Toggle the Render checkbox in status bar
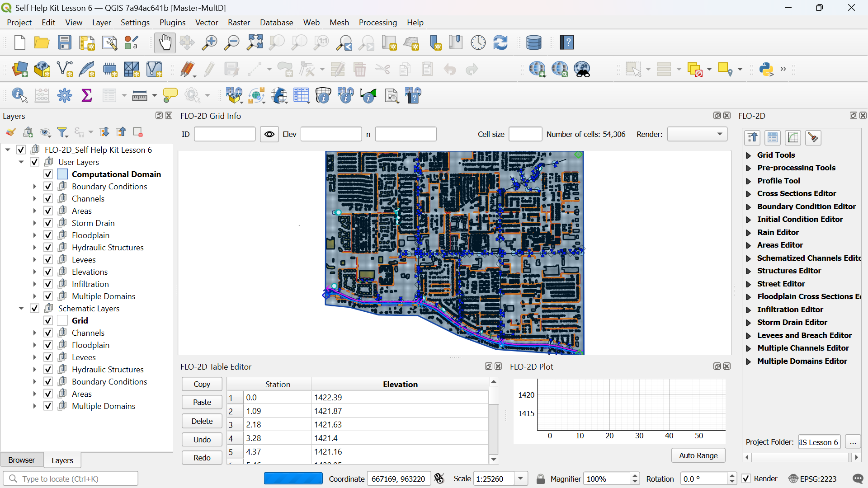The image size is (868, 488). [746, 479]
